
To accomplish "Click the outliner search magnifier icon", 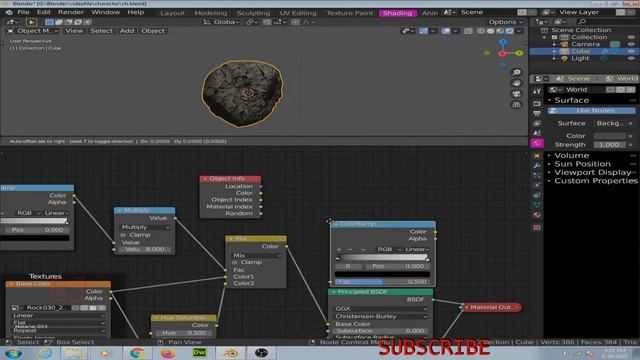I will (x=582, y=22).
